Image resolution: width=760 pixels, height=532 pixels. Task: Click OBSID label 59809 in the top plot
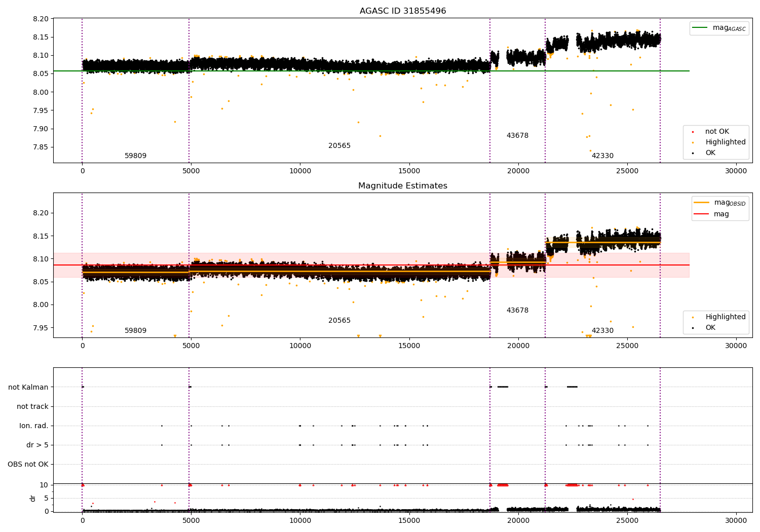pyautogui.click(x=136, y=156)
